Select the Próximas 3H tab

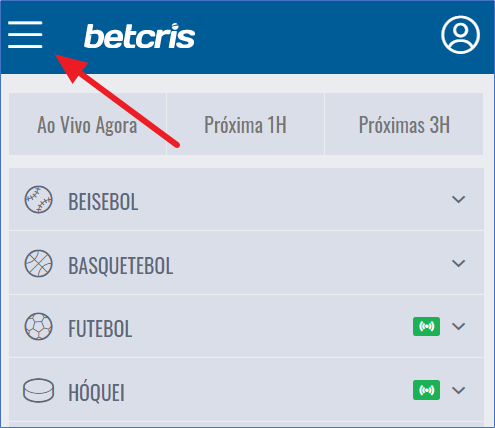(x=404, y=124)
